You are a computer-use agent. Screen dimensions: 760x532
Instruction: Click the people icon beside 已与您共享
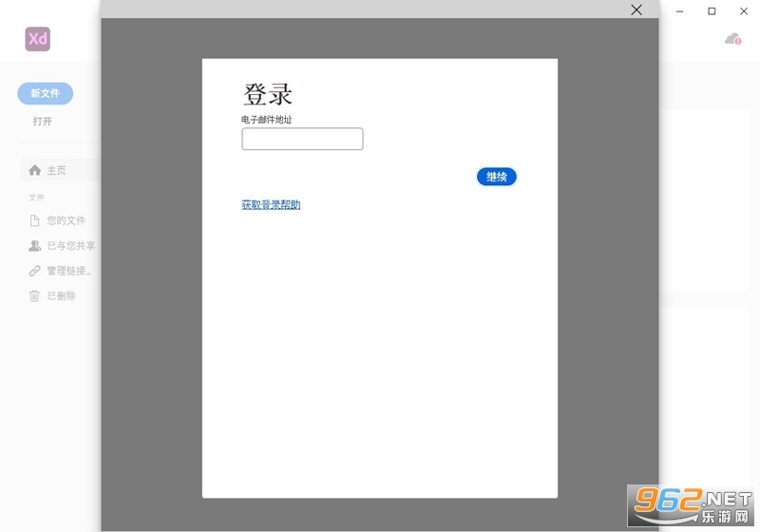click(34, 246)
